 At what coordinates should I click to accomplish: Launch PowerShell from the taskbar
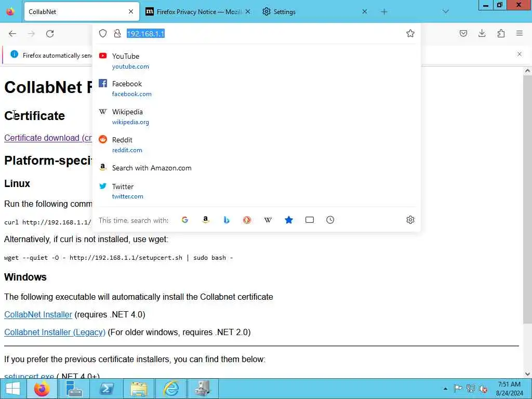(107, 389)
